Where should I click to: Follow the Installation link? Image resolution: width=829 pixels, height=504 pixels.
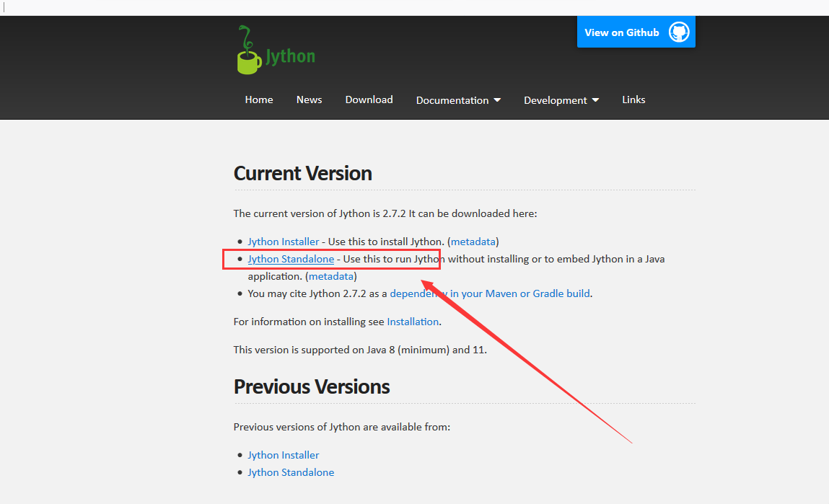(x=413, y=322)
